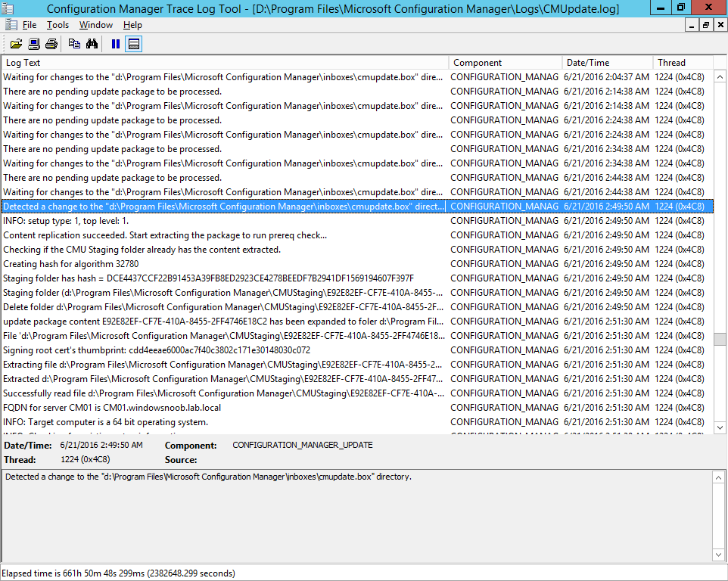Click the details pane scroll up arrow

[718, 477]
